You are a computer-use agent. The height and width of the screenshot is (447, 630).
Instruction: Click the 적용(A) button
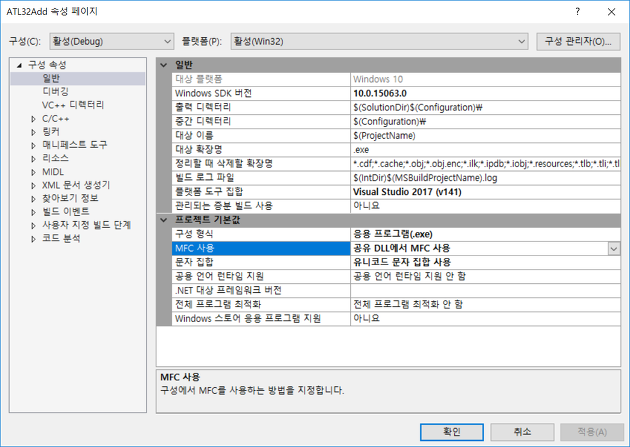click(x=592, y=432)
